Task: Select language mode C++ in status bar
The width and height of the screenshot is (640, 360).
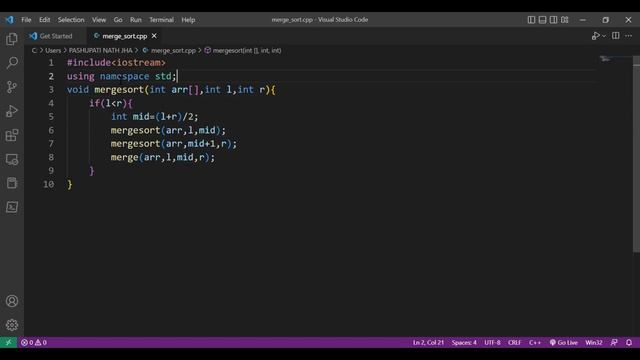Action: [535, 342]
